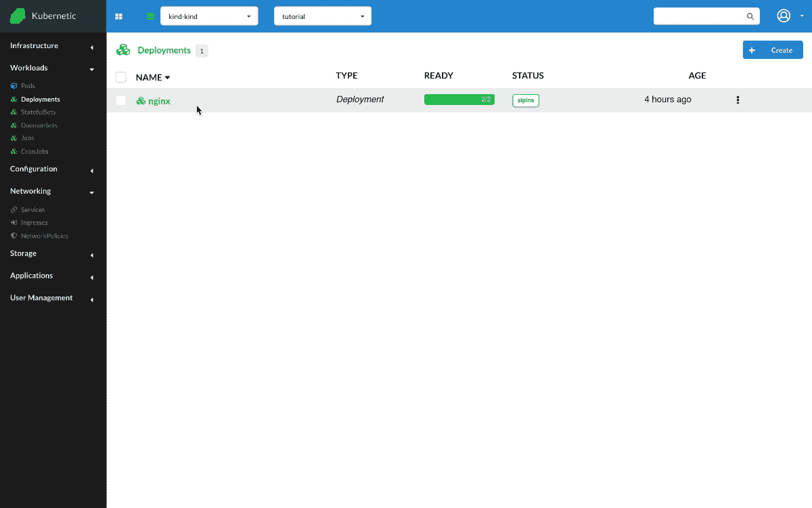Click the CronJobs icon in sidebar
The image size is (812, 508).
point(14,151)
